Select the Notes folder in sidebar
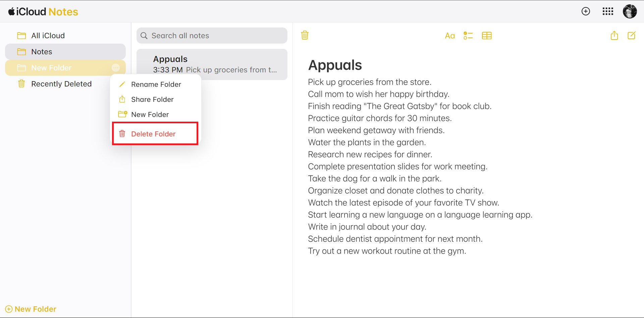This screenshot has height=318, width=644. (x=42, y=52)
